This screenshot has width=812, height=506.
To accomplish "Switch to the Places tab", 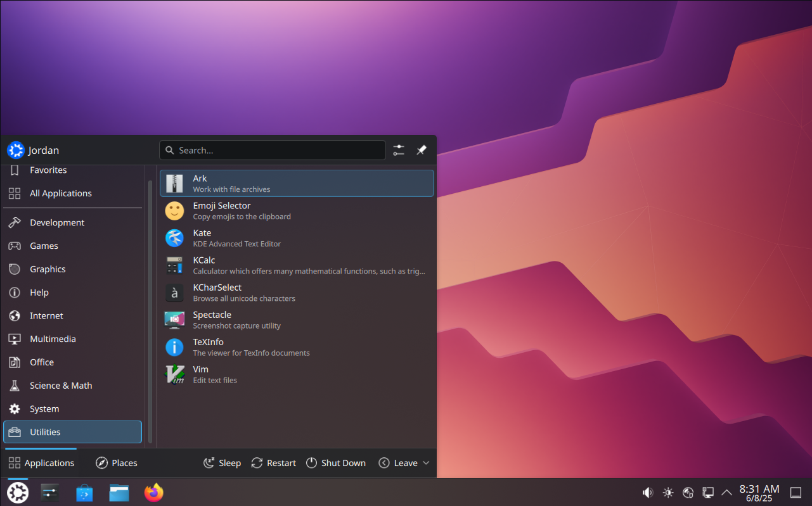I will point(117,463).
